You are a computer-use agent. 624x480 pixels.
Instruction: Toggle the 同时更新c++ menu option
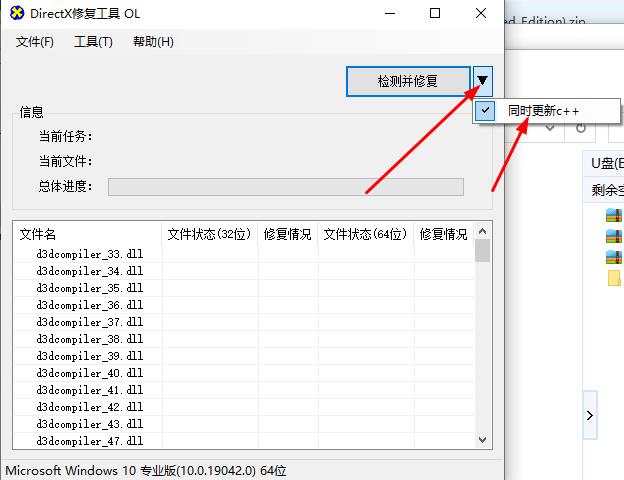(x=546, y=111)
